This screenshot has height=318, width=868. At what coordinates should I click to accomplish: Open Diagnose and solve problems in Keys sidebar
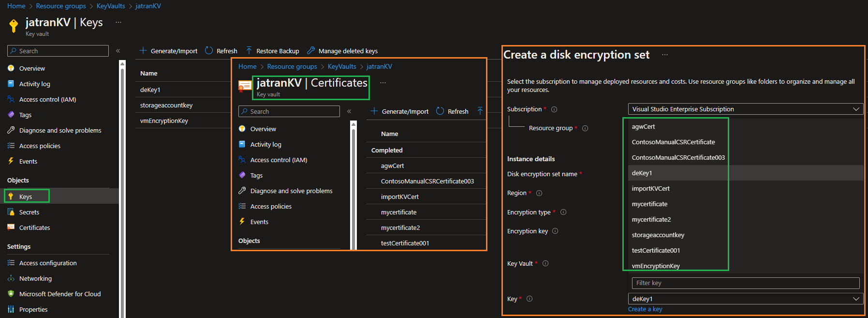point(60,130)
